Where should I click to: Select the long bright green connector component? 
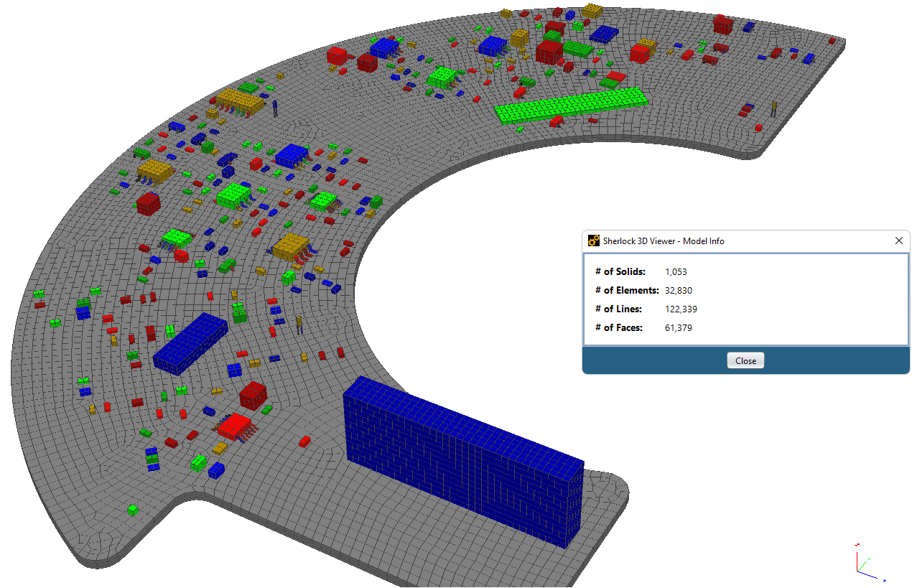click(571, 106)
